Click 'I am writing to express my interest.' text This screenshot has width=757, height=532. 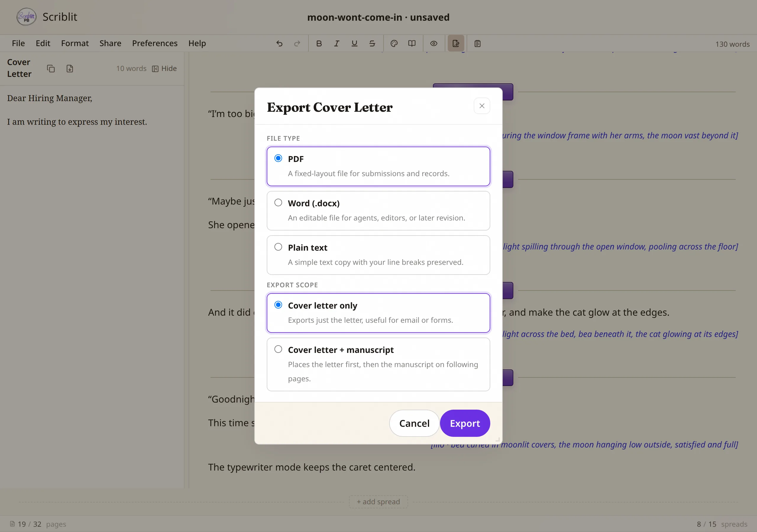coord(77,122)
